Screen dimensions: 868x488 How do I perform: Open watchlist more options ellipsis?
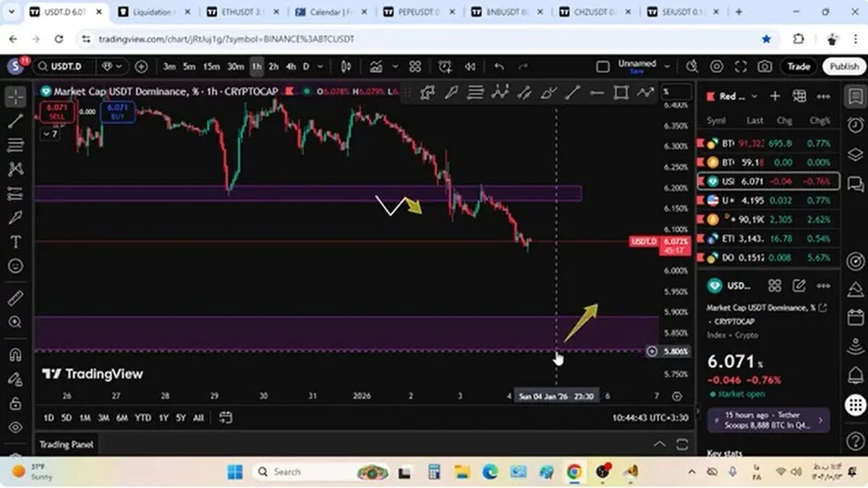click(823, 96)
